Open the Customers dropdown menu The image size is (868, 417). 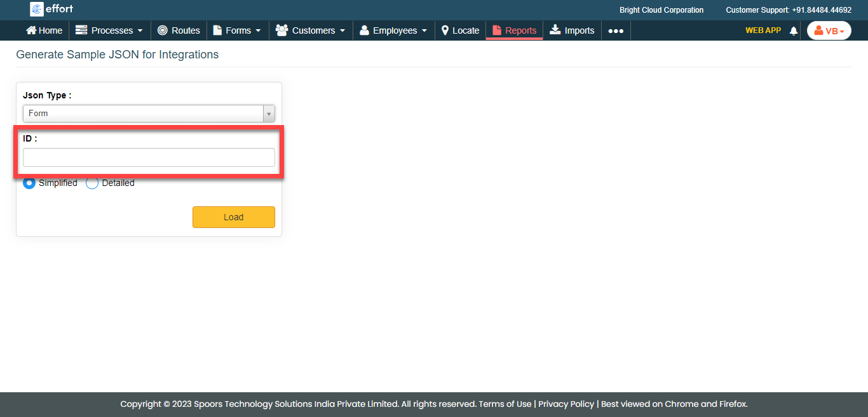click(x=311, y=30)
